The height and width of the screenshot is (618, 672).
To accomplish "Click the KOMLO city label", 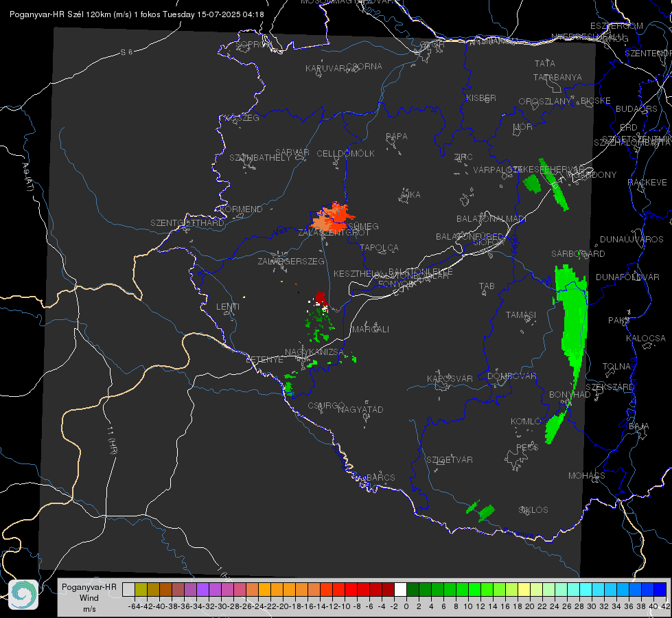I will tap(526, 422).
